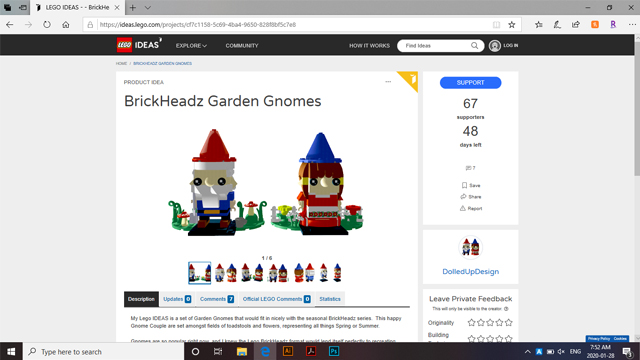Open Cortana circle in the taskbar

196,351
